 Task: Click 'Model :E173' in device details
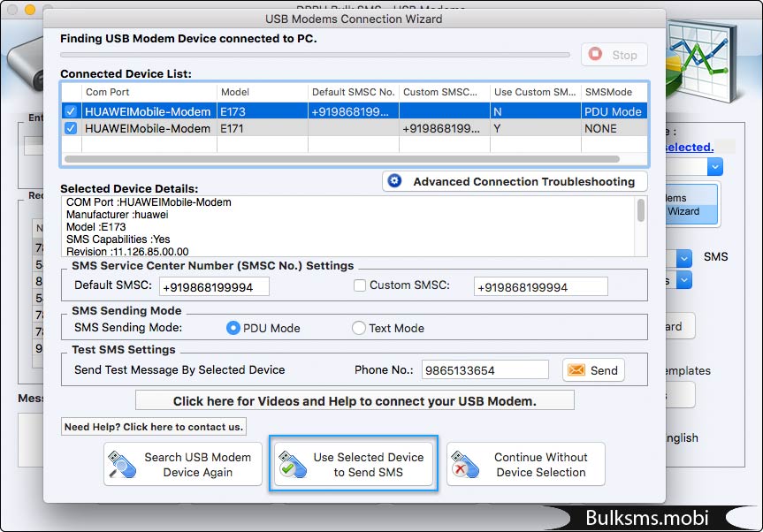click(95, 227)
